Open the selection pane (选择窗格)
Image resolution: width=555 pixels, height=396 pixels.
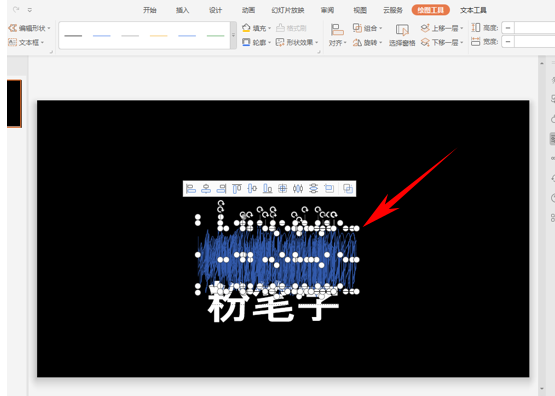click(402, 35)
